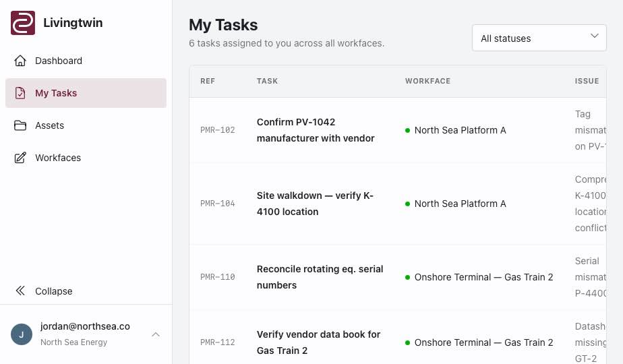Go to the Dashboard page

(x=86, y=61)
